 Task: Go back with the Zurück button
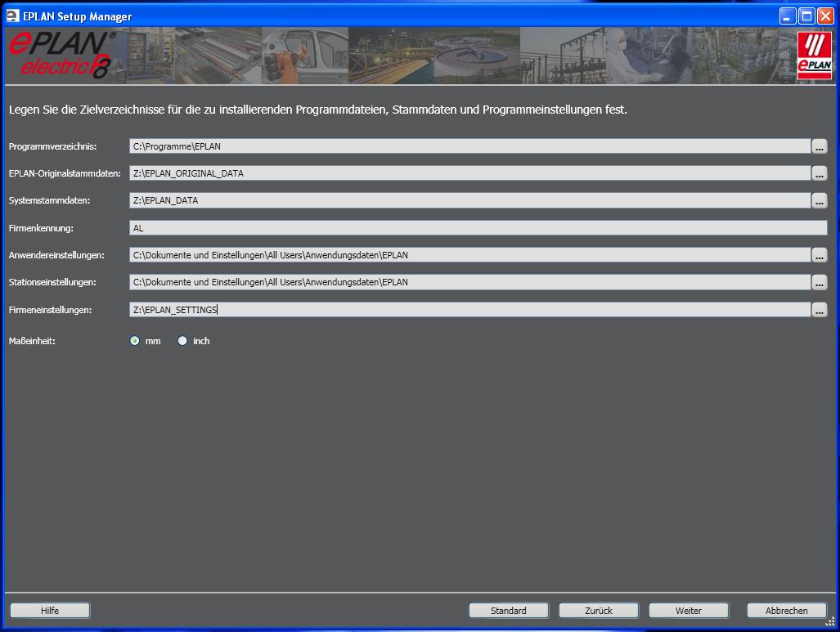[599, 611]
